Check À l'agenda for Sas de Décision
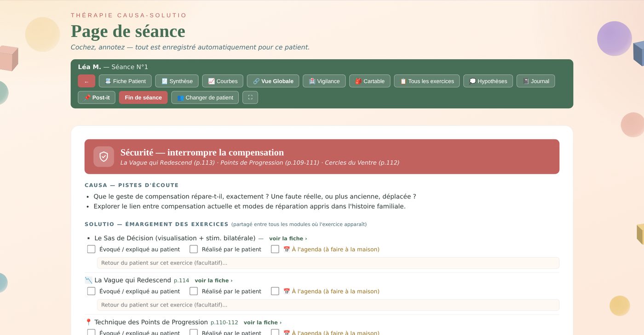The height and width of the screenshot is (335, 644). tap(275, 249)
